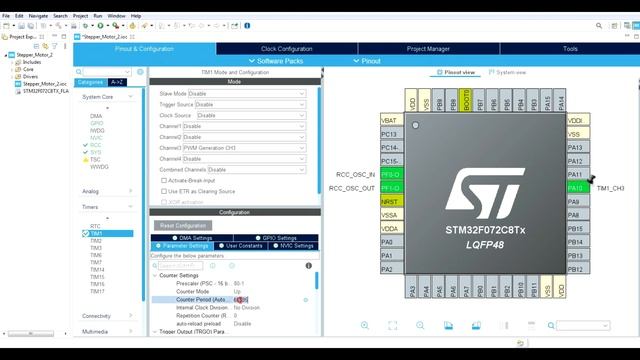Click Link with Editor icon in Project Explorer

tap(45, 46)
